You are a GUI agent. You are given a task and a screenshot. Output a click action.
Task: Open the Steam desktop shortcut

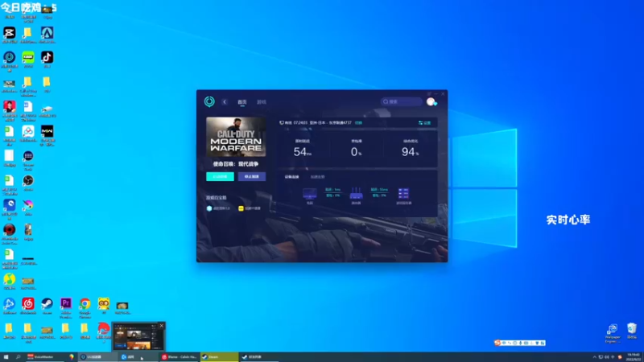point(47,304)
